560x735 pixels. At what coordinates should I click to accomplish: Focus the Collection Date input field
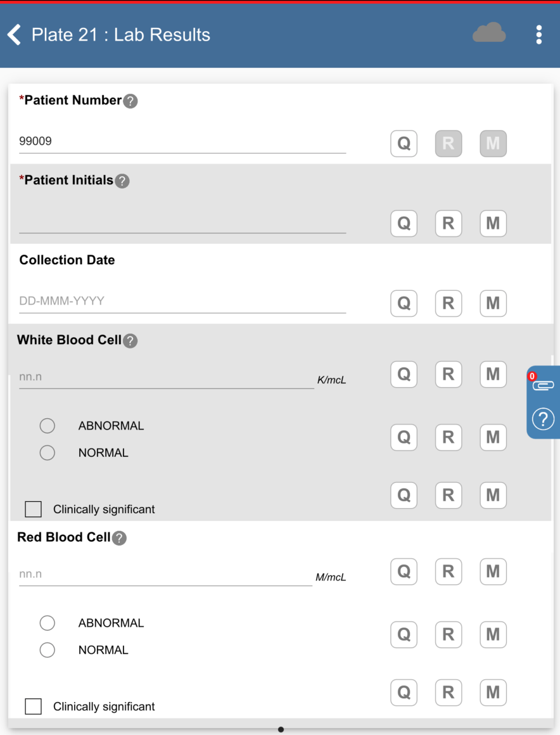pos(182,301)
